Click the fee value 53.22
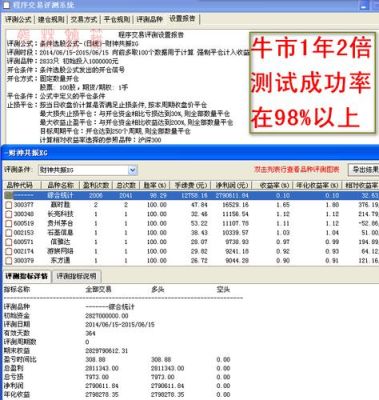The height and width of the screenshot is (400, 379). click(199, 223)
